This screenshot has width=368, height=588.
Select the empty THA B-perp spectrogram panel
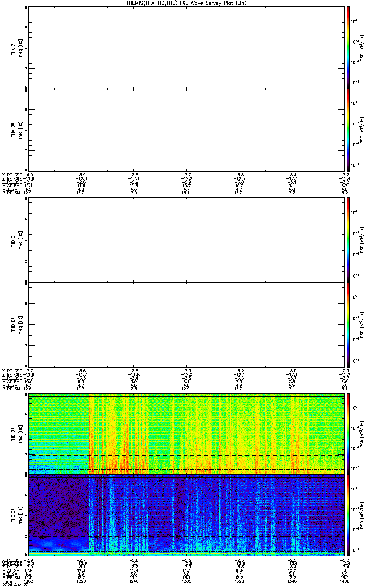pyautogui.click(x=186, y=47)
